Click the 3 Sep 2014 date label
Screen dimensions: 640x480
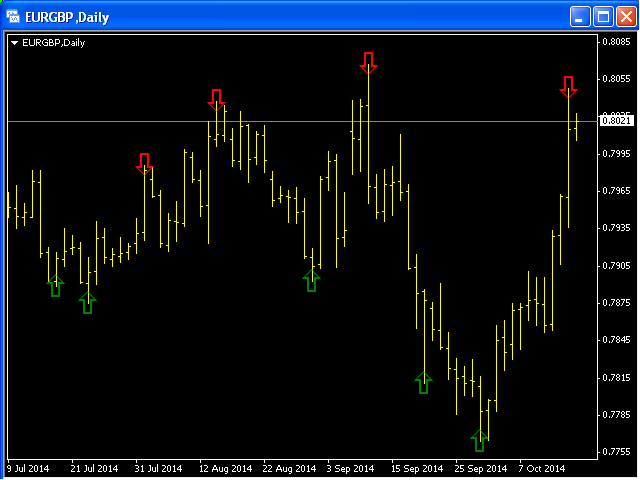[x=350, y=469]
